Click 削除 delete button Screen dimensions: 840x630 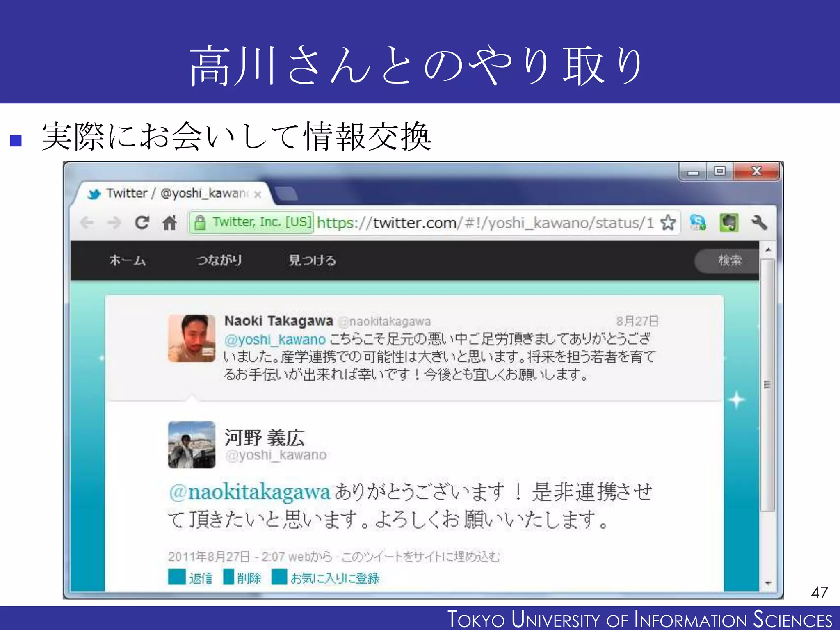click(242, 577)
